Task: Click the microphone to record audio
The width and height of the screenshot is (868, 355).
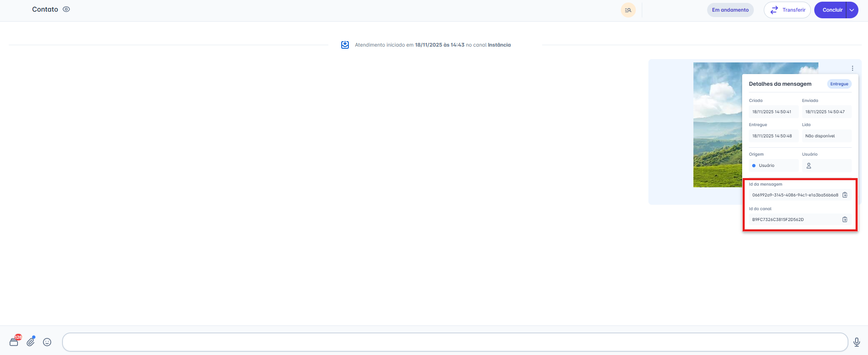Action: coord(856,342)
